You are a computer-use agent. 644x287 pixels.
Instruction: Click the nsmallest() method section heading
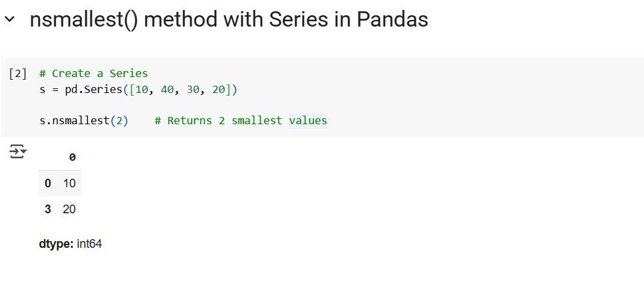click(229, 20)
